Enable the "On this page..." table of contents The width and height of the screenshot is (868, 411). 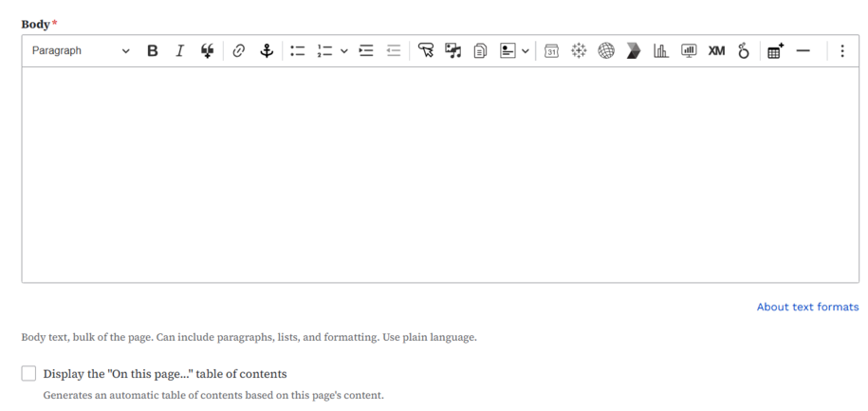(x=29, y=374)
